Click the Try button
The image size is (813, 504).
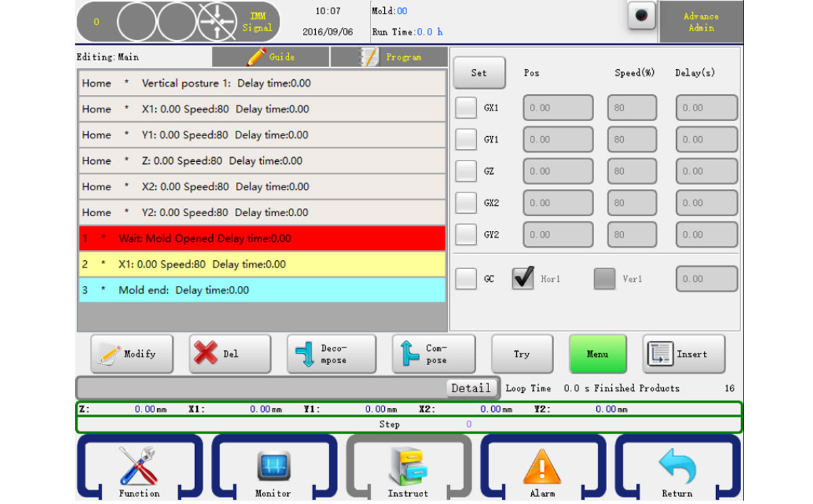(522, 354)
